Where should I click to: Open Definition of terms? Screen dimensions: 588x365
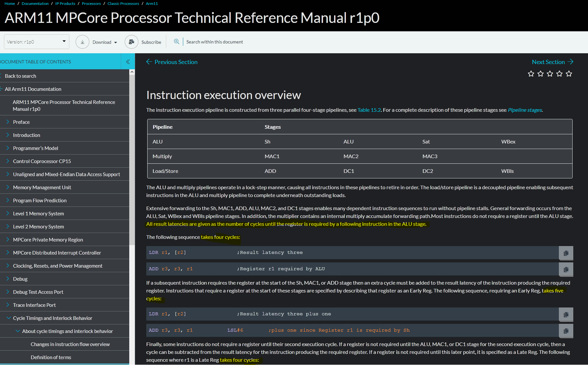[x=51, y=357]
